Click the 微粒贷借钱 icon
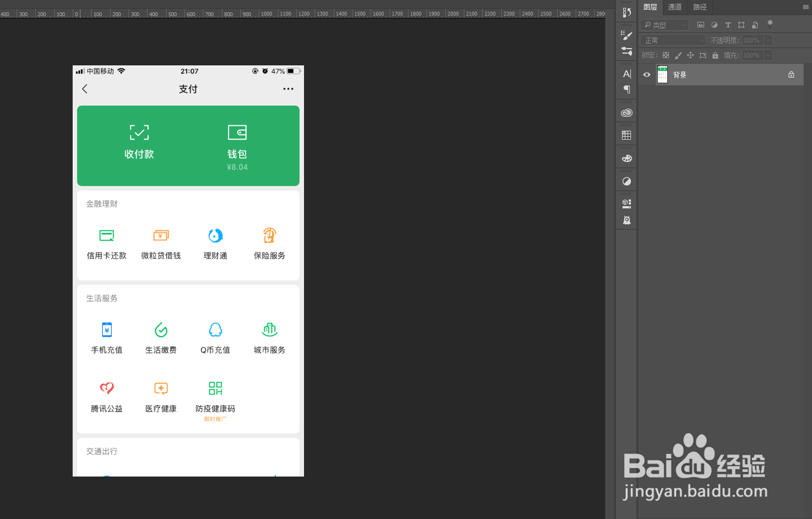 [161, 235]
